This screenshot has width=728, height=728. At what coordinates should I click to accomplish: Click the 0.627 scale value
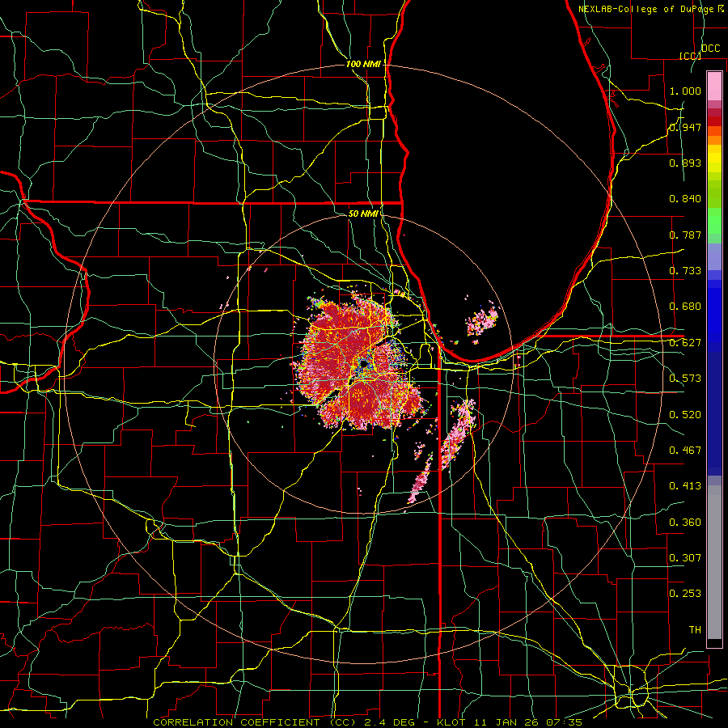685,343
